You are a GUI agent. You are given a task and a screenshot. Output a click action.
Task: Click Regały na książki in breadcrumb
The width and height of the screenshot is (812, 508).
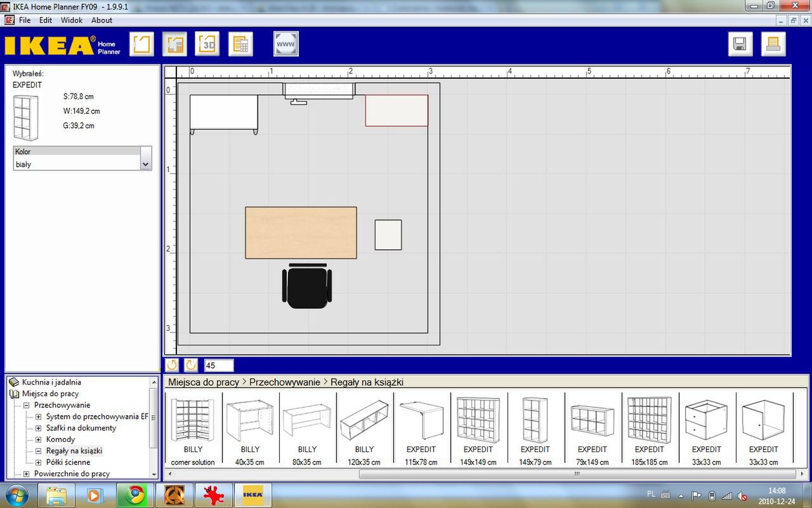tap(367, 382)
